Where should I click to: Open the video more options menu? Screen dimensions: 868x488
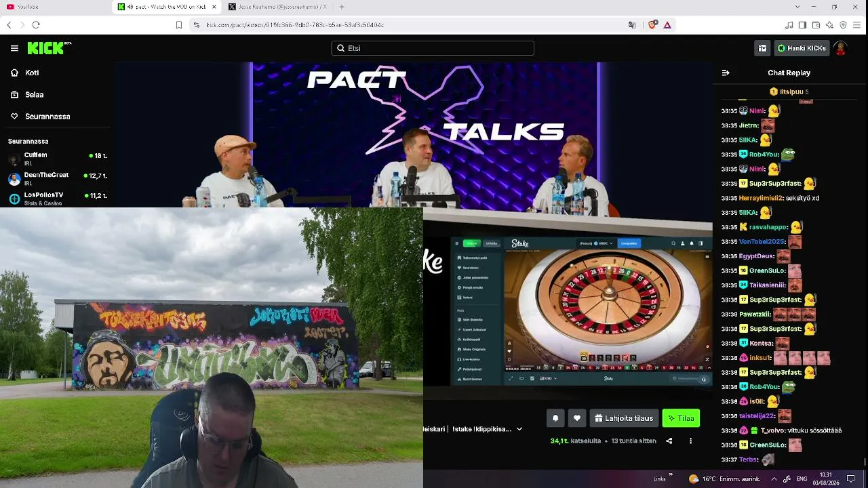click(x=691, y=441)
